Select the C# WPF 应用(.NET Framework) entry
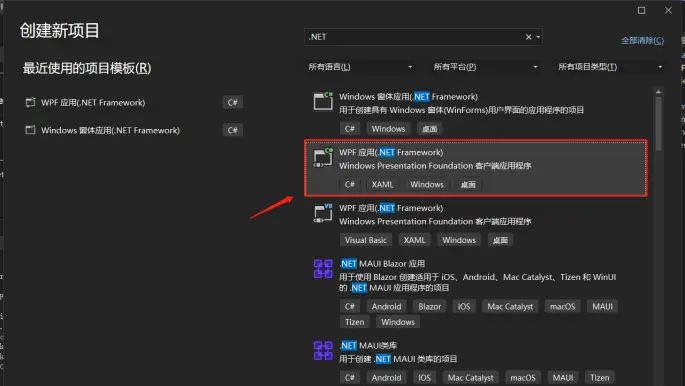The width and height of the screenshot is (685, 386). coord(476,168)
